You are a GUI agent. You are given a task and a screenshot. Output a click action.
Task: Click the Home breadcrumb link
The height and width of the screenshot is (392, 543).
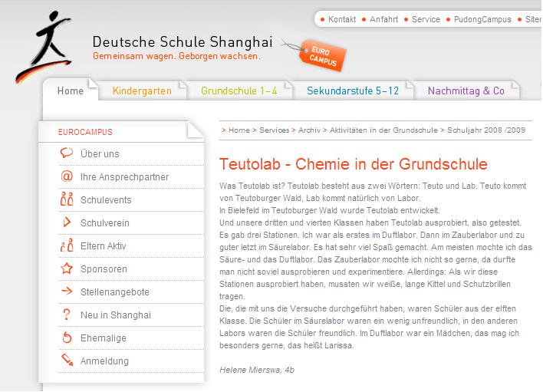239,130
